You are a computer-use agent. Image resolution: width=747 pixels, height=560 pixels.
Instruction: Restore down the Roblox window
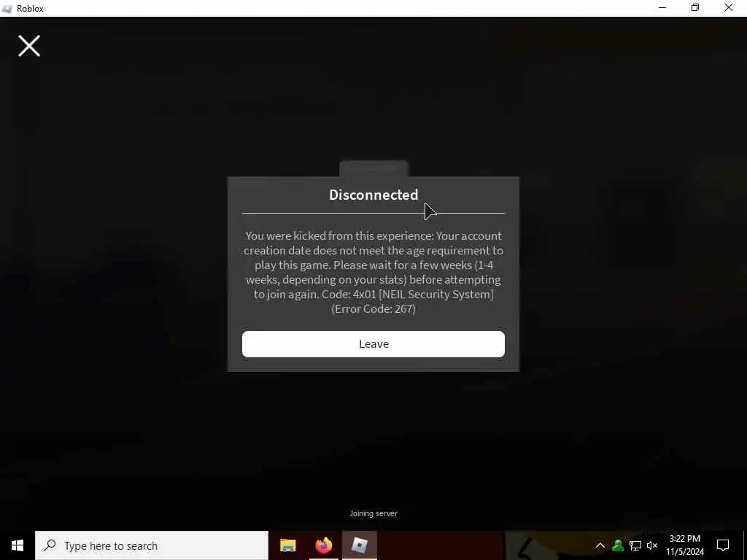[x=695, y=8]
